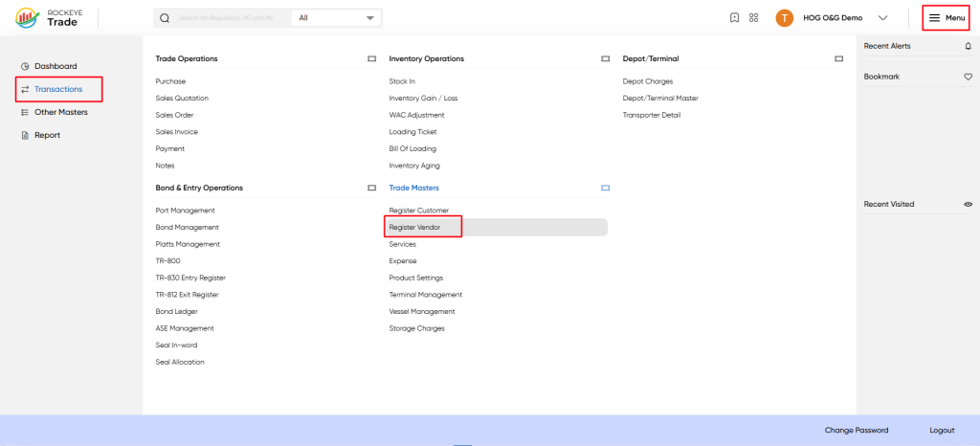Click the Report document icon

coord(25,136)
